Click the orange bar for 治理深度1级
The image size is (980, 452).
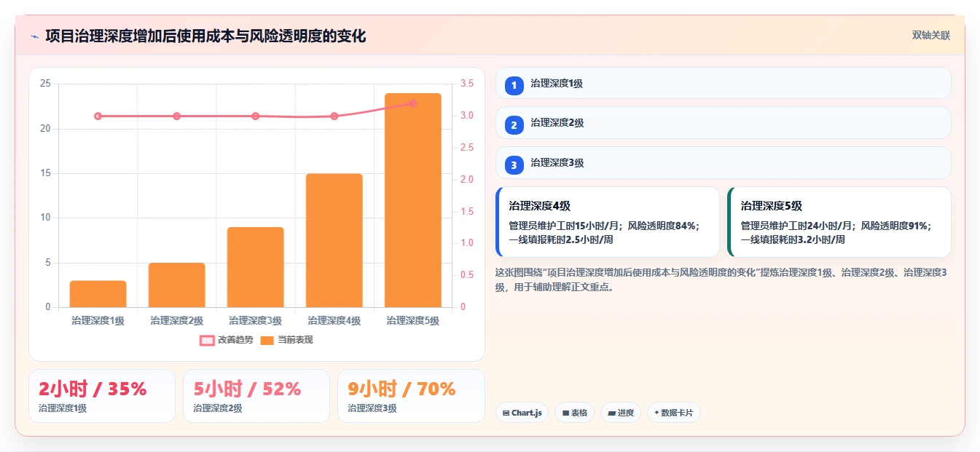click(x=98, y=294)
